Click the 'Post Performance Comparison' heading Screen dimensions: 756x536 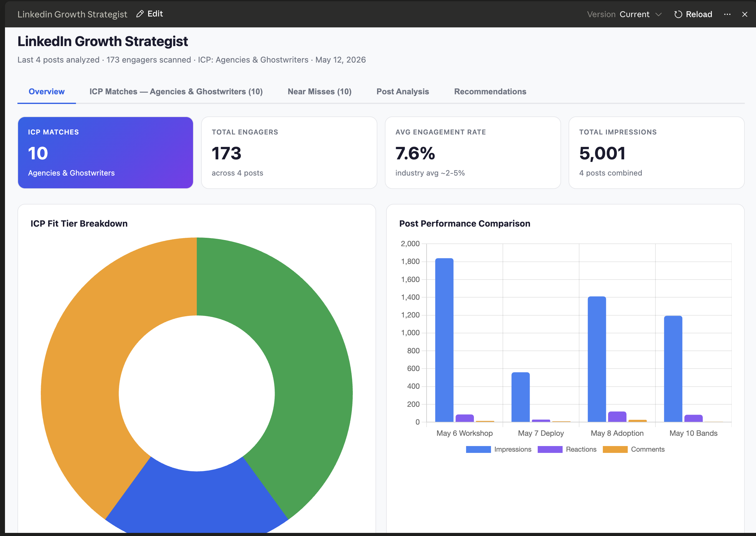(x=465, y=223)
